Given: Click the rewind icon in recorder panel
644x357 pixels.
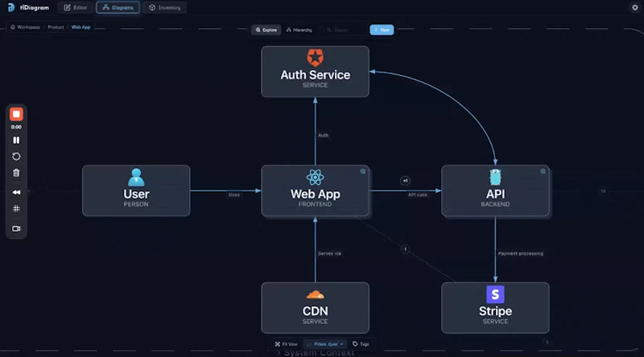Looking at the screenshot, I should 16,192.
